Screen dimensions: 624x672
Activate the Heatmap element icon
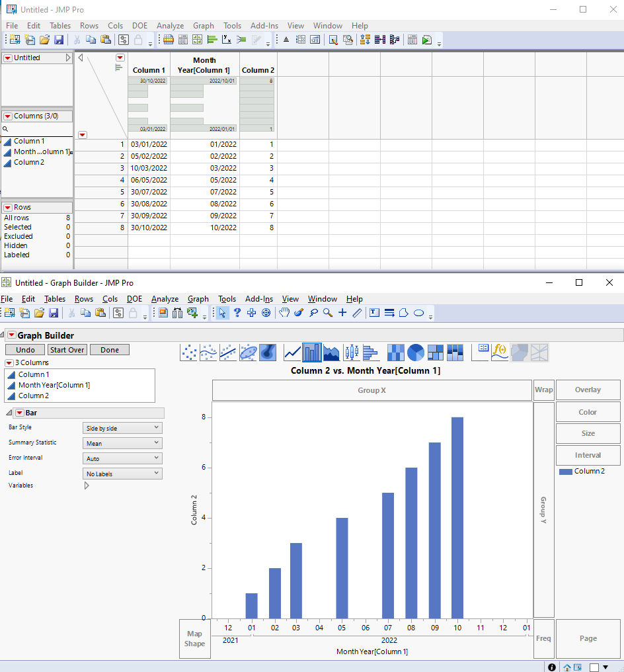coord(395,353)
